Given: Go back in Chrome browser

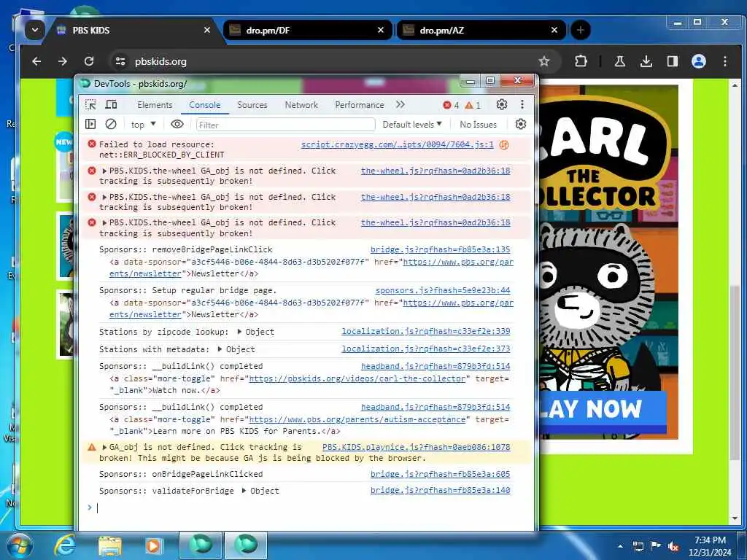Looking at the screenshot, I should click(x=36, y=61).
